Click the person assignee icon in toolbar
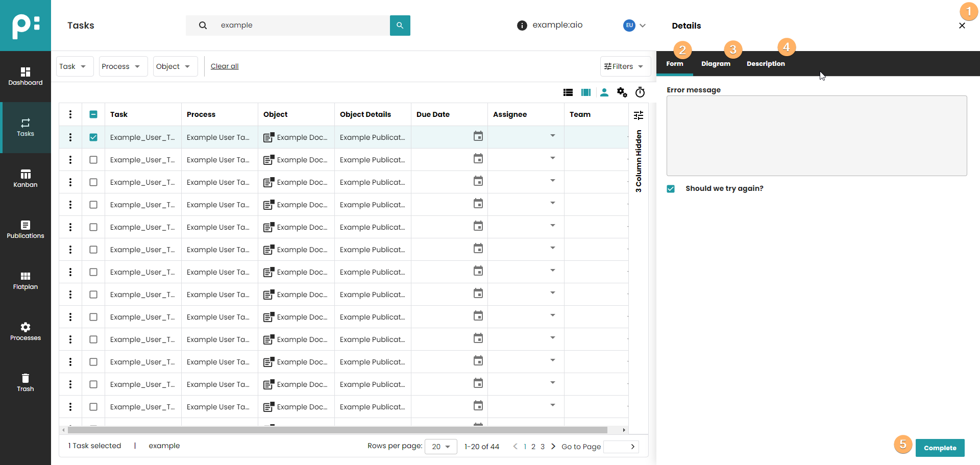The image size is (980, 465). [604, 92]
